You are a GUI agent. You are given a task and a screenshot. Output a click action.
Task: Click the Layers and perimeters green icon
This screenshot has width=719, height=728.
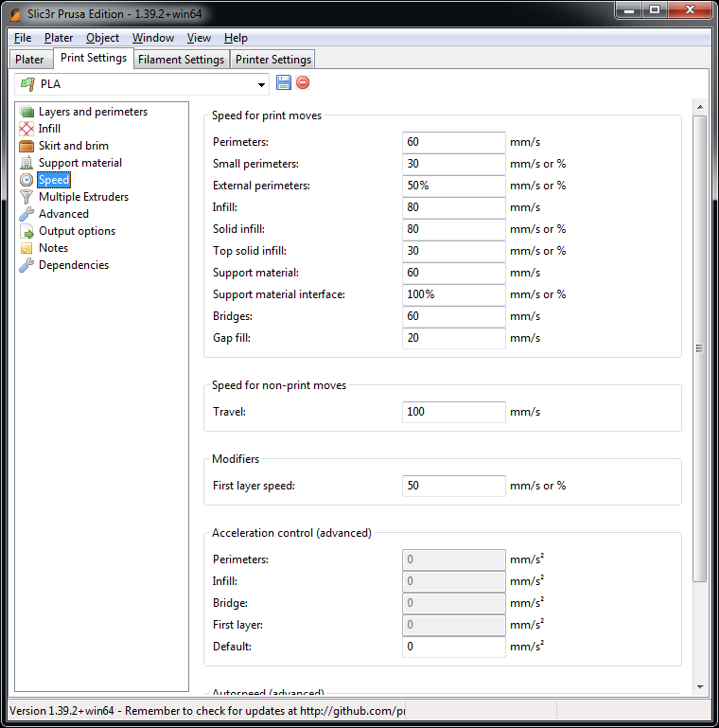pos(26,112)
